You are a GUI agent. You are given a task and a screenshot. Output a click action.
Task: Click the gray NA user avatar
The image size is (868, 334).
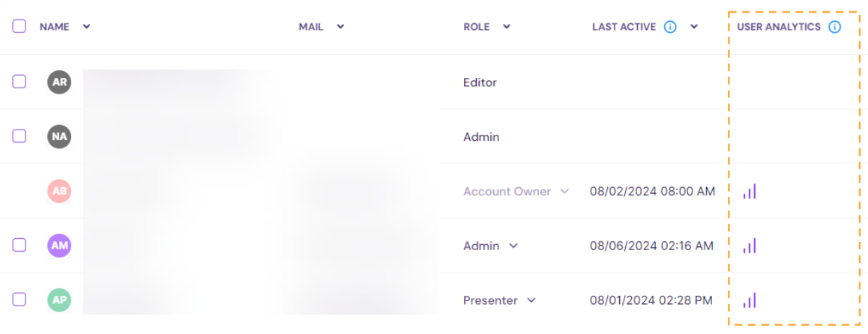click(x=59, y=137)
